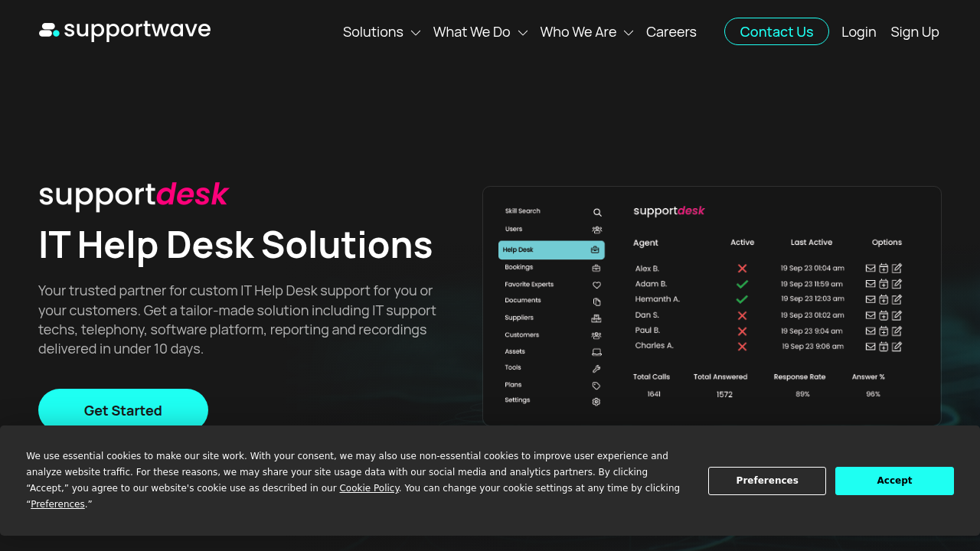Click the red X status for Alex B.
980x551 pixels.
coord(742,269)
